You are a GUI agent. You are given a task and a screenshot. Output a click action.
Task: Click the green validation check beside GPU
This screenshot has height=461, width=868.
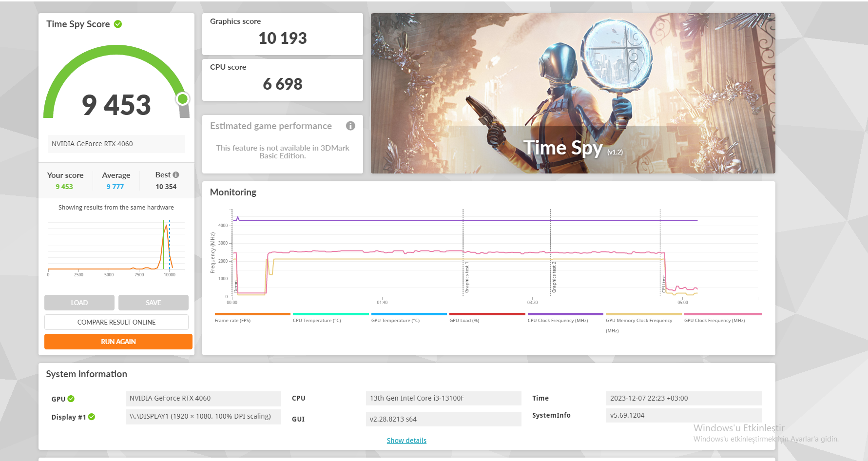[x=71, y=399]
